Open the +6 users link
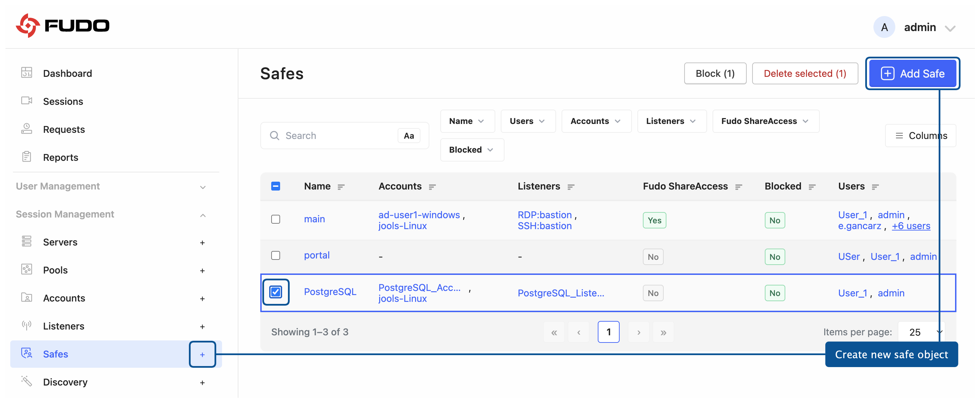The width and height of the screenshot is (980, 406). [911, 226]
